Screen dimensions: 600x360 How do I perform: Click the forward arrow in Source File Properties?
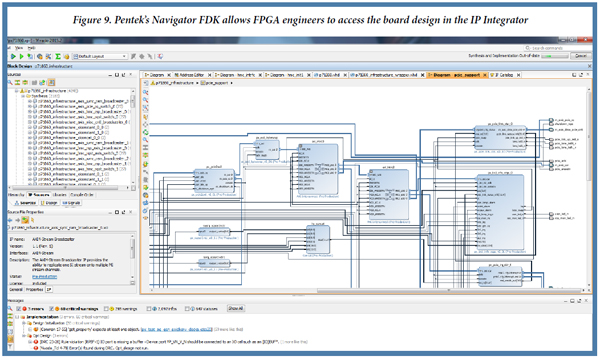click(x=17, y=220)
